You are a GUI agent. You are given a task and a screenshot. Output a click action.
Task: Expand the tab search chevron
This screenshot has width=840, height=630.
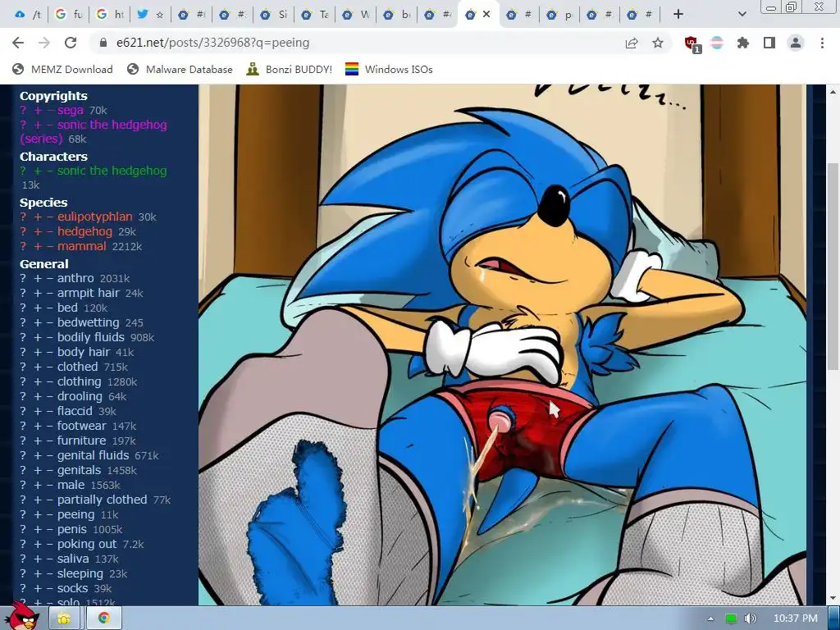(742, 15)
